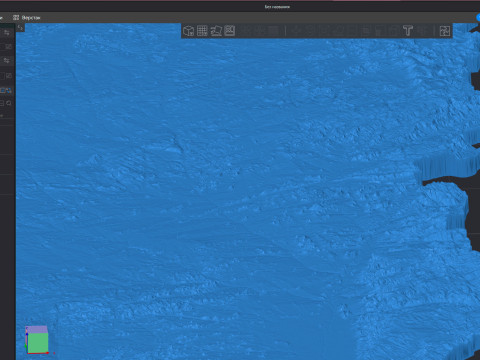480x360 pixels.
Task: Open the second sliders settings icon
Action: pyautogui.click(x=7, y=60)
